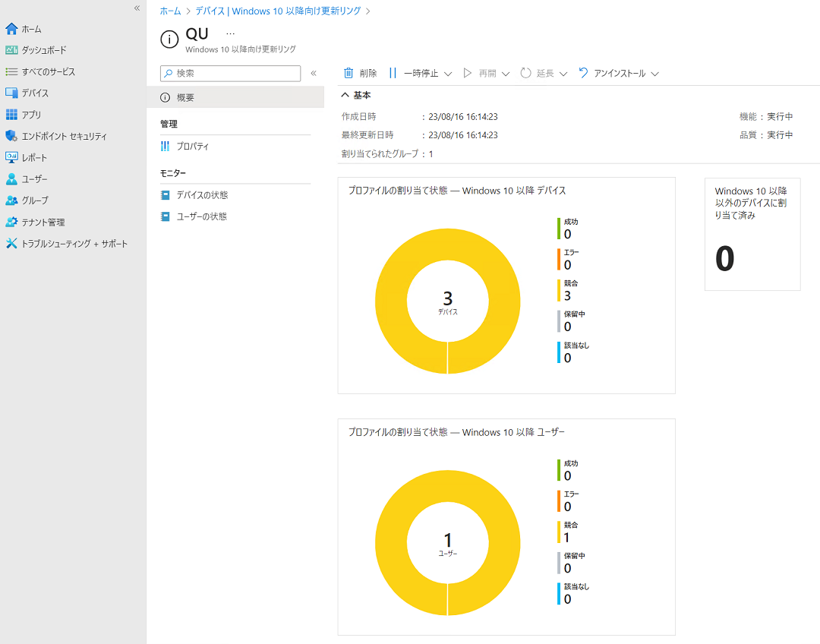Open the ダッシュボード dashboard icon
Image resolution: width=820 pixels, height=644 pixels.
pyautogui.click(x=11, y=50)
